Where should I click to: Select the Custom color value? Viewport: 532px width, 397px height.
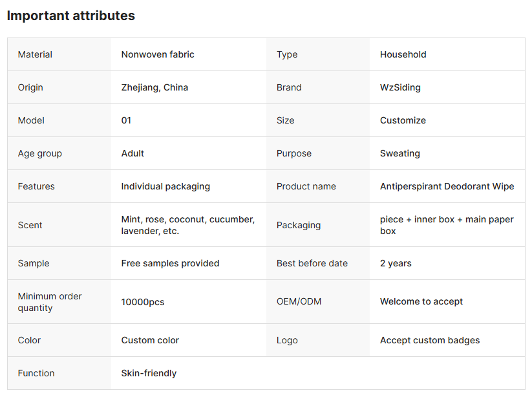pos(150,341)
